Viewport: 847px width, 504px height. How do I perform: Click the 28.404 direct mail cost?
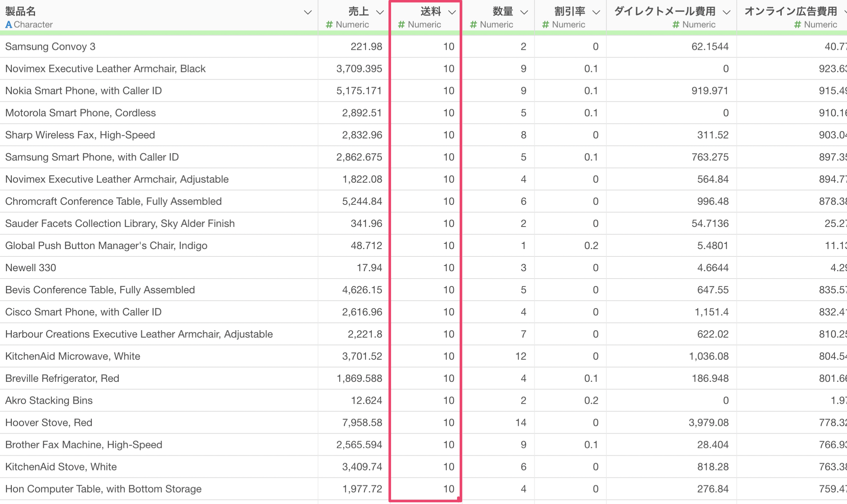pos(713,445)
